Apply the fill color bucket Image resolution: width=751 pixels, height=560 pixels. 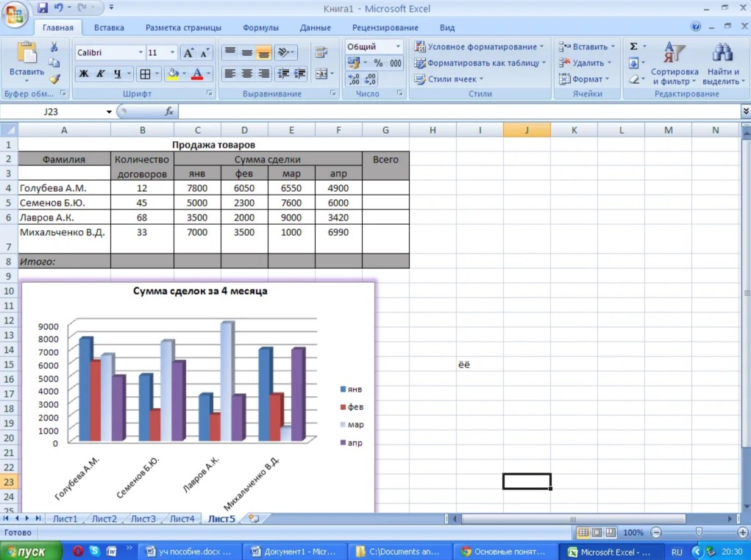[x=173, y=73]
